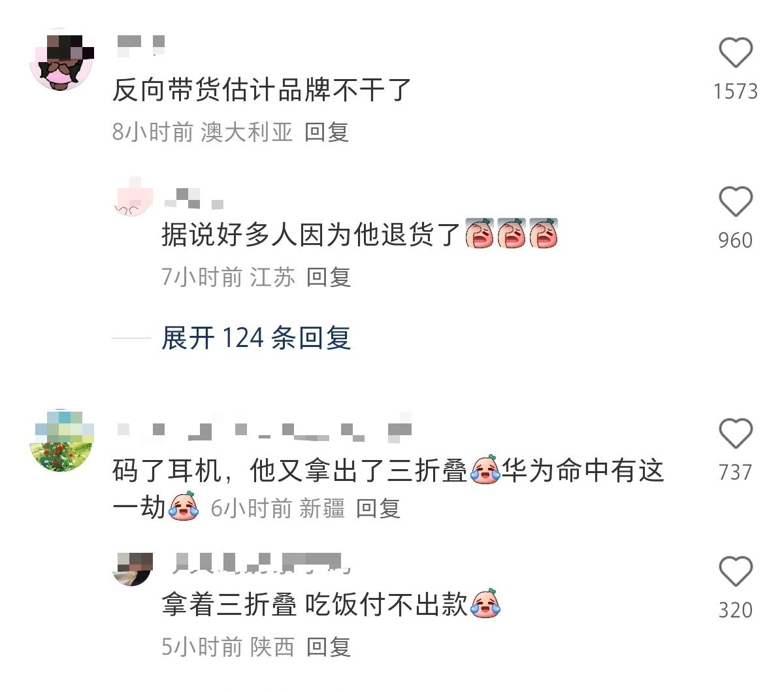Tap the top commenter's blurred username
The height and width of the screenshot is (692, 784).
pos(141,44)
